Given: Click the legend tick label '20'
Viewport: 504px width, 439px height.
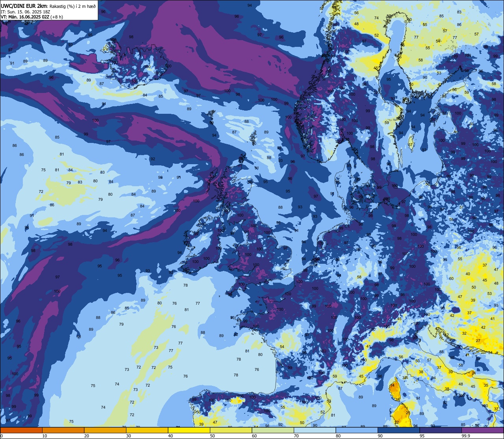Looking at the screenshot, I should click(x=87, y=436).
